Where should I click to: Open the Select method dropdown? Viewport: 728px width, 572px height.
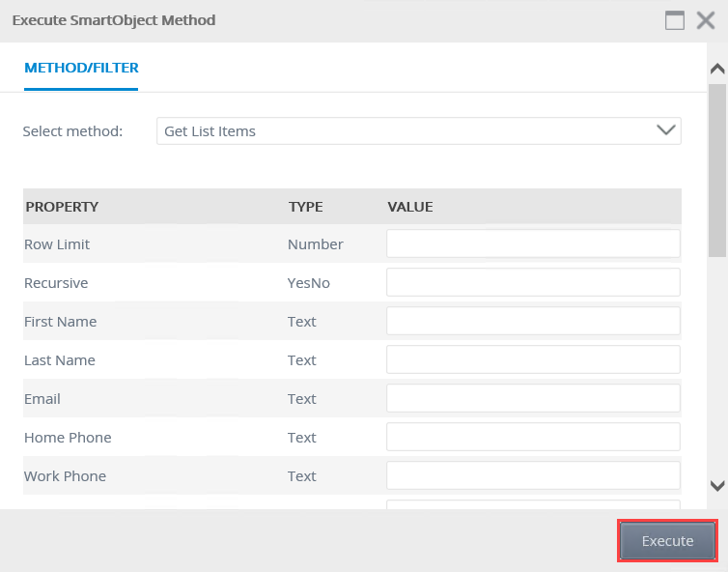click(x=419, y=131)
